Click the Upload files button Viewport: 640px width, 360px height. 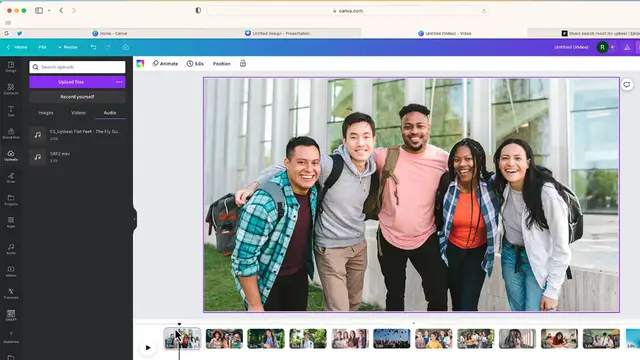point(71,82)
